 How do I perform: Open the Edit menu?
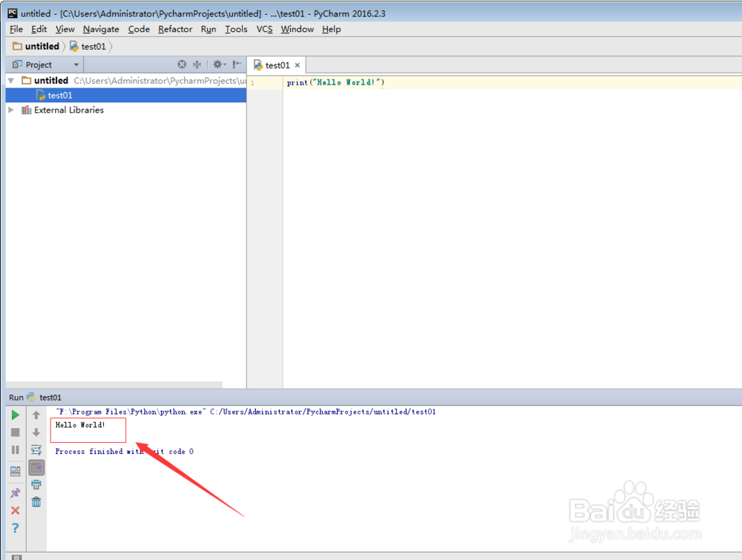click(39, 30)
